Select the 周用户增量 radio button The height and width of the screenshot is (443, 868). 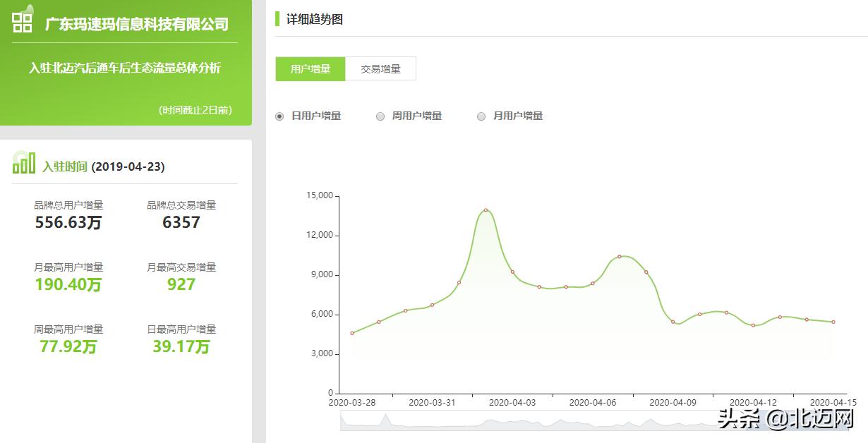380,116
